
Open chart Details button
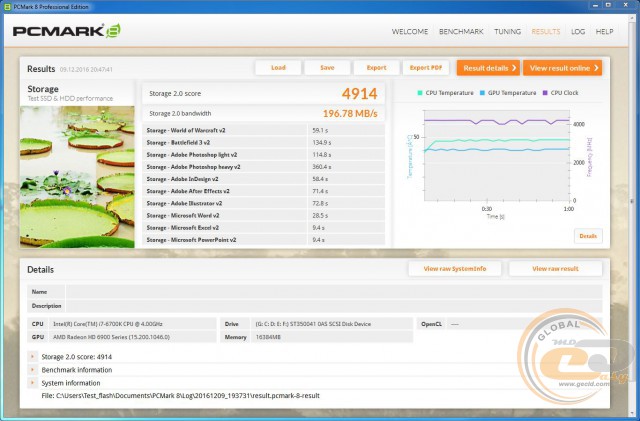click(x=588, y=236)
